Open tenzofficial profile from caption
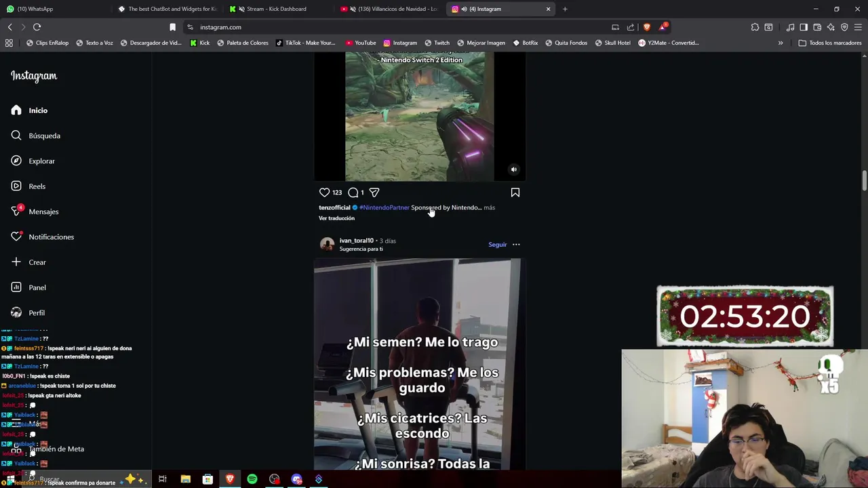 pos(334,207)
